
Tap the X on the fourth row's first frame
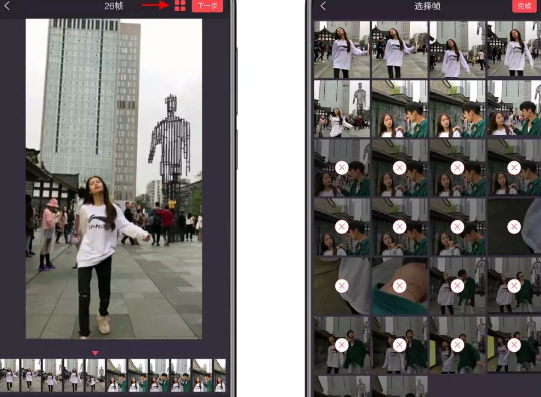coord(342,227)
